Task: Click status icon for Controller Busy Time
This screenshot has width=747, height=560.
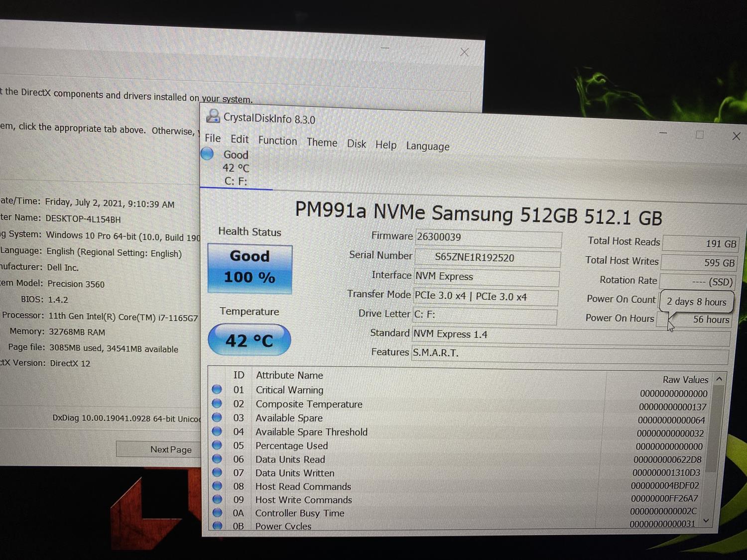Action: tap(217, 512)
